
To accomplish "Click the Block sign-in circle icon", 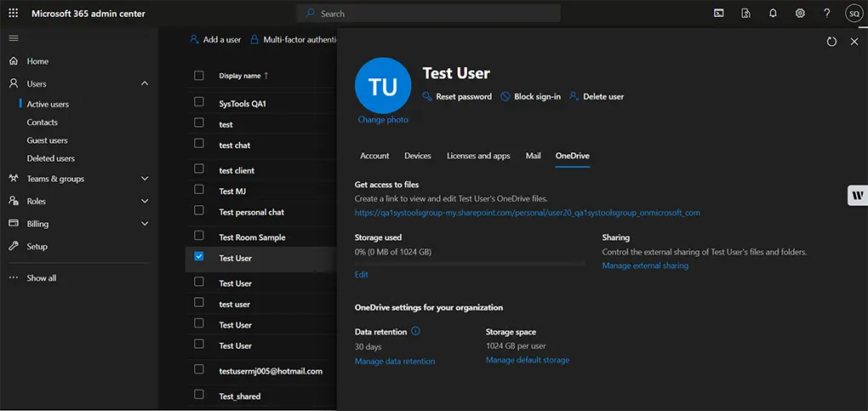I will [505, 96].
